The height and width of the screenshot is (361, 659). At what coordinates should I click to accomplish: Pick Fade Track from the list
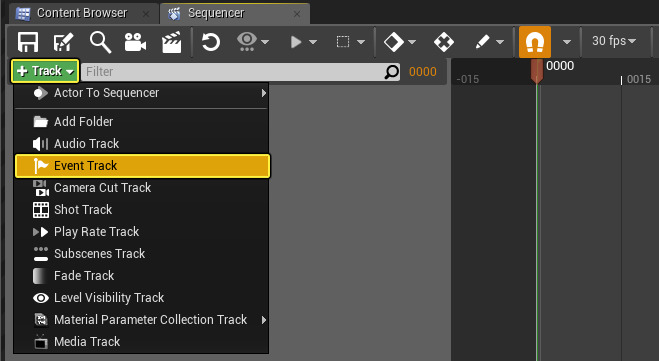coord(142,276)
